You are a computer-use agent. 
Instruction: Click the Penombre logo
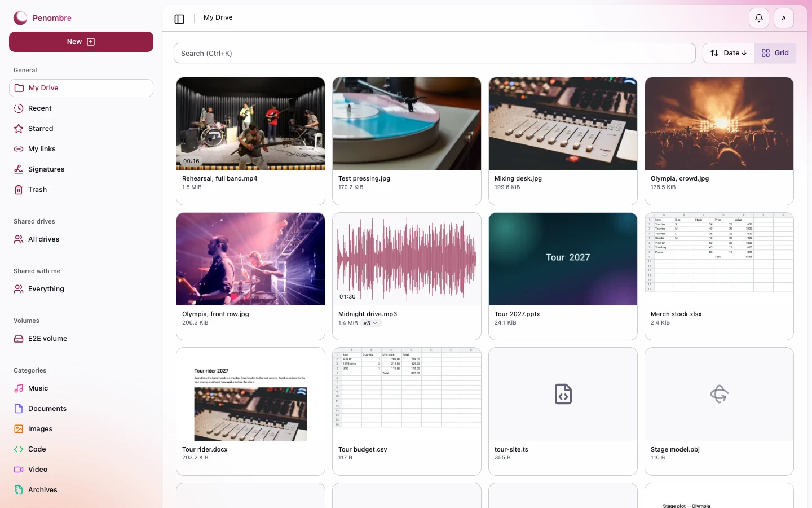click(x=20, y=18)
